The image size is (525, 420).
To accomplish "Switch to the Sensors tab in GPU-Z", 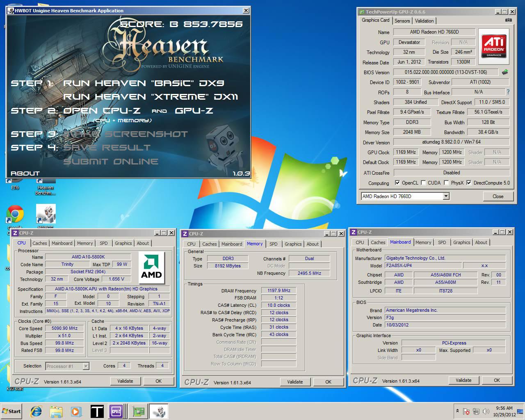I will [402, 21].
